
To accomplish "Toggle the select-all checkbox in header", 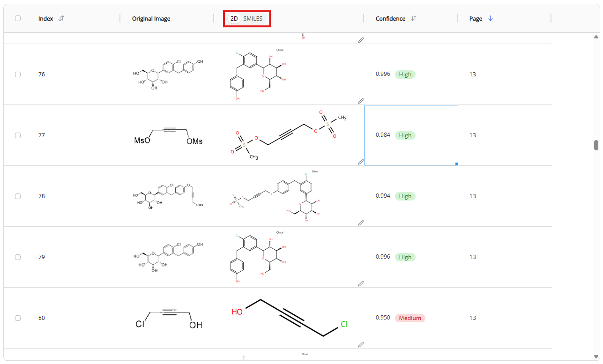I will [x=18, y=18].
